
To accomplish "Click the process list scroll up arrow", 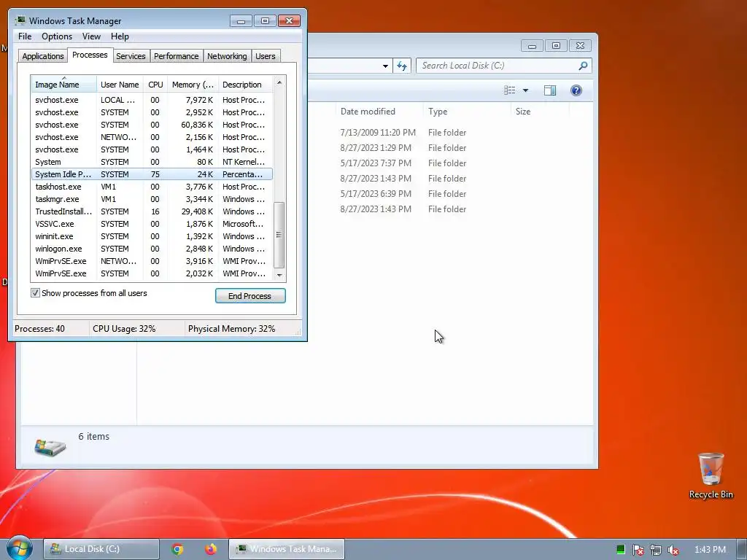I will coord(279,83).
